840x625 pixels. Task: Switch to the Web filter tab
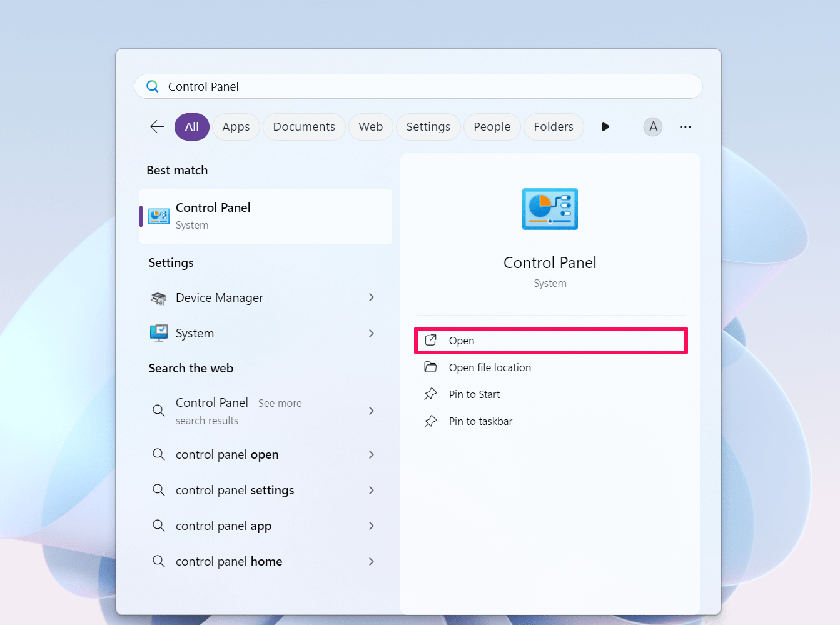coord(370,127)
